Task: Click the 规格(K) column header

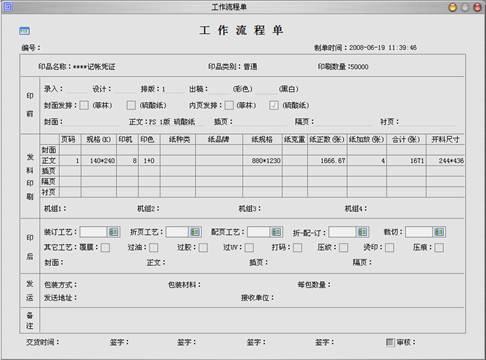Action: (x=99, y=139)
